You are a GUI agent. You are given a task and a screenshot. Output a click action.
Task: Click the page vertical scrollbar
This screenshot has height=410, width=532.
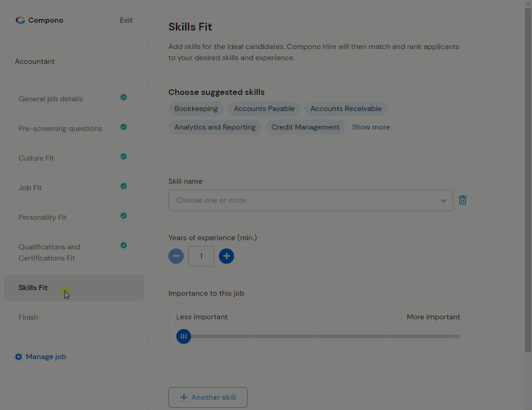(x=528, y=180)
